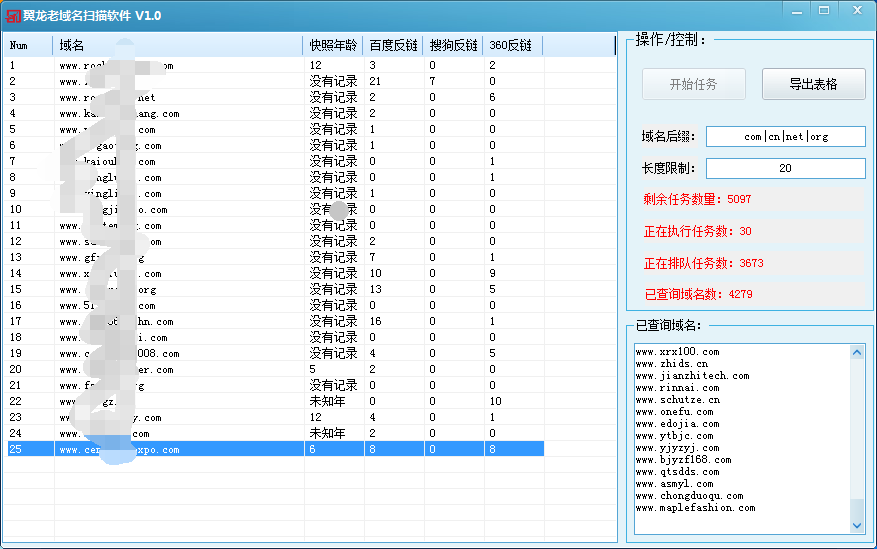This screenshot has height=549, width=877.
Task: Click the app logo icon in title bar
Action: (x=13, y=16)
